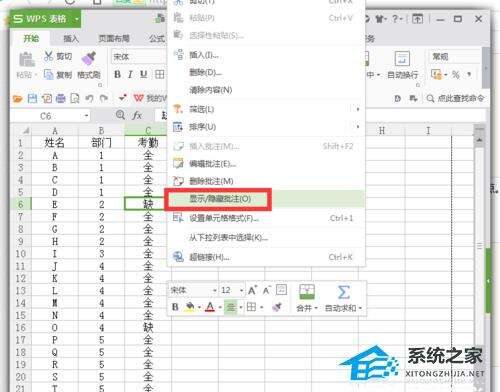Image resolution: width=500 pixels, height=392 pixels.
Task: Click the Redo arrow in the quick toolbar
Action: pyautogui.click(x=104, y=98)
